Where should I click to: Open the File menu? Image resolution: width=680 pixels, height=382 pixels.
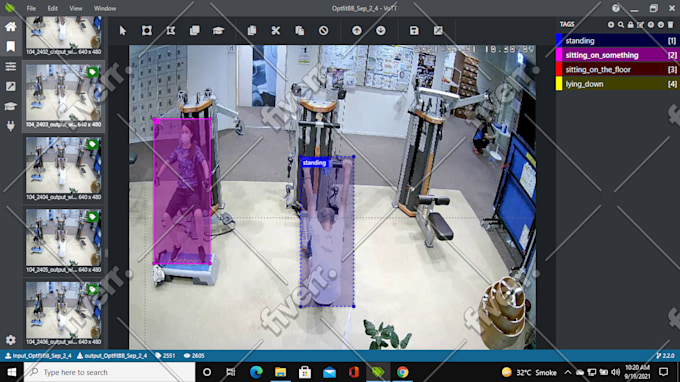(x=31, y=8)
